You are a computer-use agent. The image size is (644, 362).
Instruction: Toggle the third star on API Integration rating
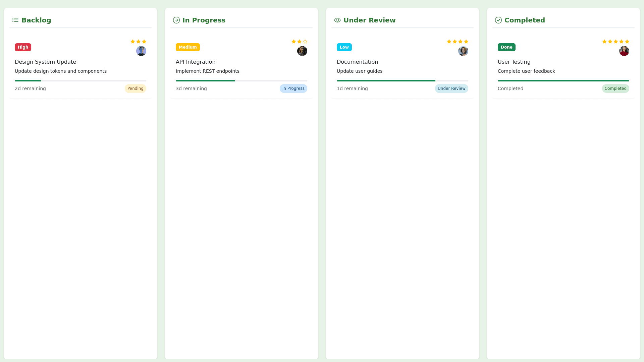click(x=305, y=42)
